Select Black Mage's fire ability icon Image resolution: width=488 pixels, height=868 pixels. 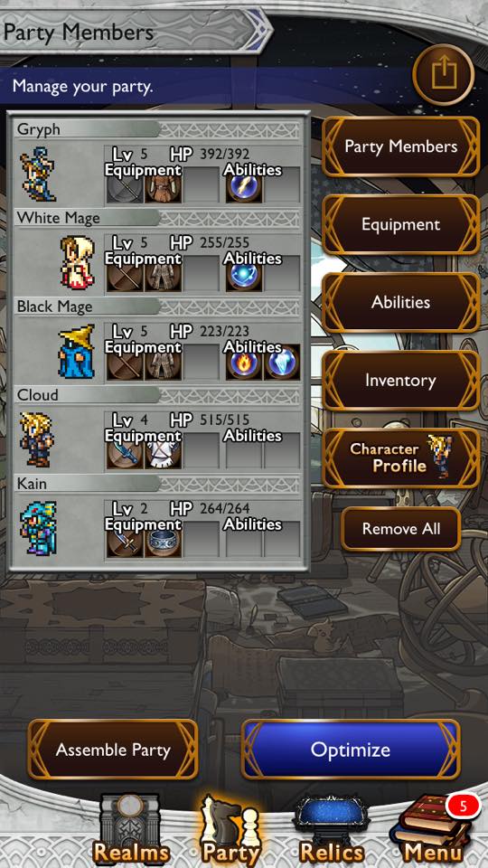coord(245,363)
